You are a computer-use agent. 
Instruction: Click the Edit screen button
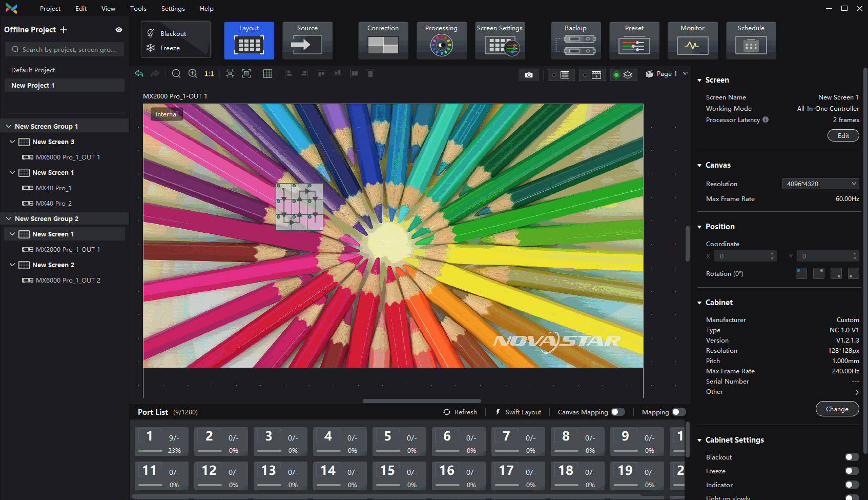tap(843, 135)
